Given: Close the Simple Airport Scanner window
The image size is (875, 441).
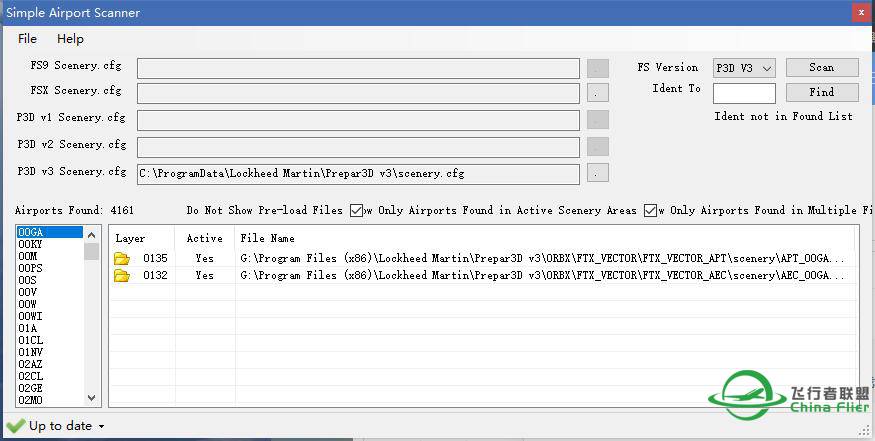Looking at the screenshot, I should pyautogui.click(x=860, y=13).
